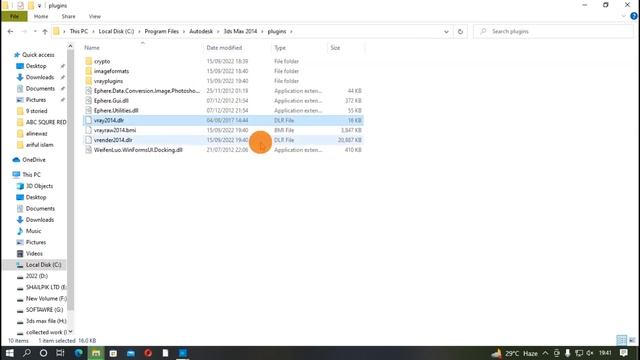Select the imageformats folder
This screenshot has height=360, width=640.
click(111, 71)
